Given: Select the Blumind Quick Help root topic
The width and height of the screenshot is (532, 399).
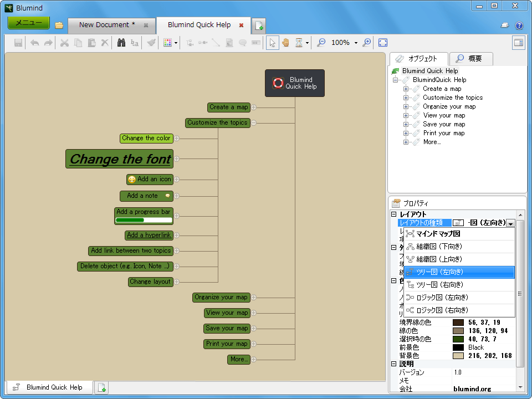Looking at the screenshot, I should pyautogui.click(x=294, y=83).
